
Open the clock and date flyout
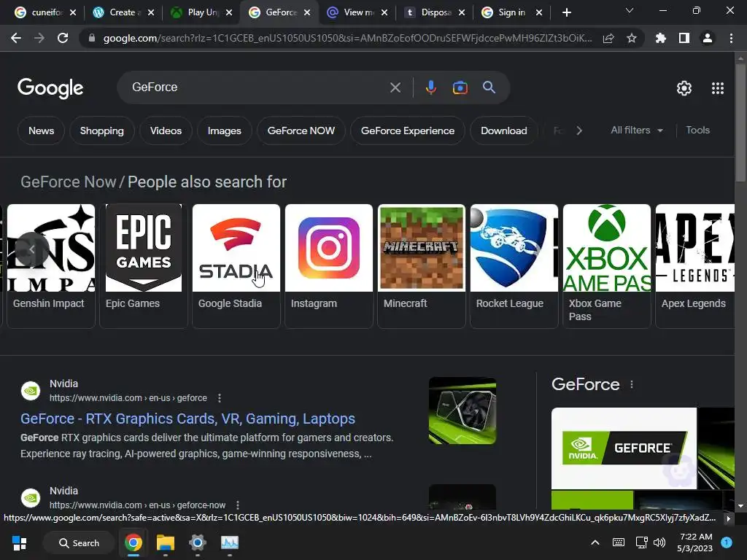pyautogui.click(x=694, y=542)
